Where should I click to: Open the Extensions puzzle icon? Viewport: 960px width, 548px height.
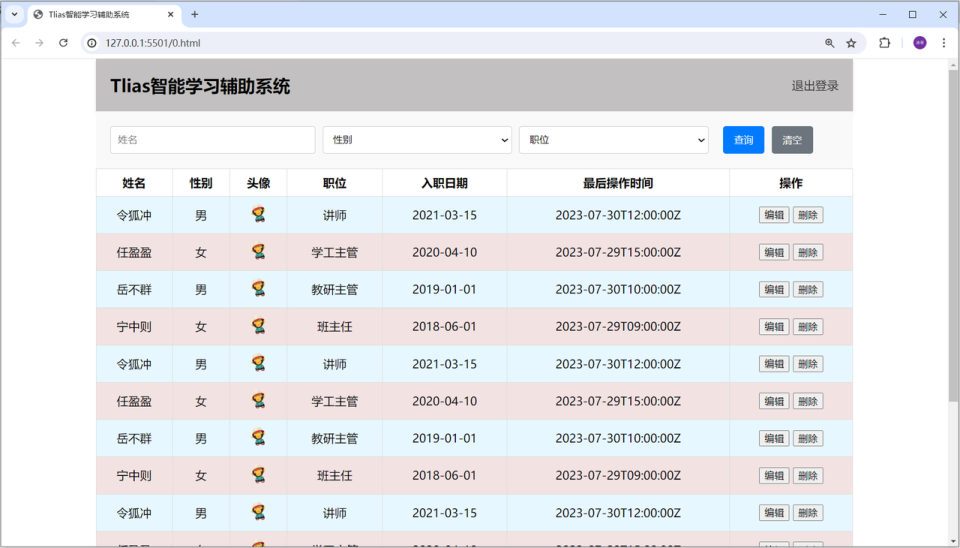[885, 43]
